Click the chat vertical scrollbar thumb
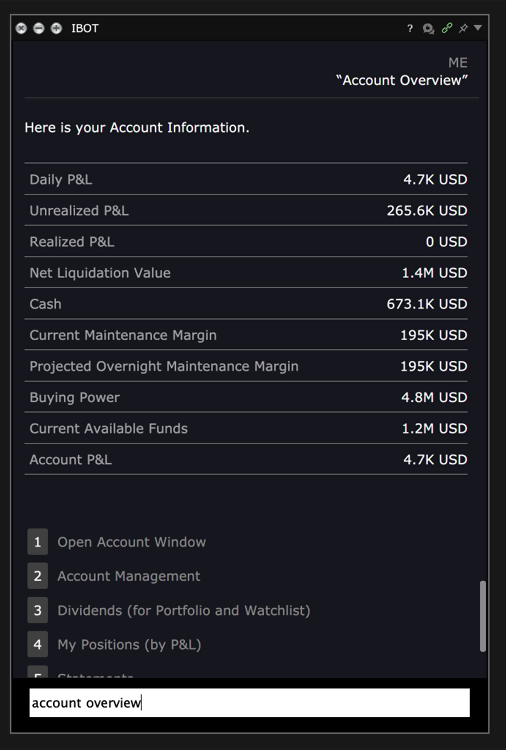The image size is (506, 750). [x=483, y=616]
